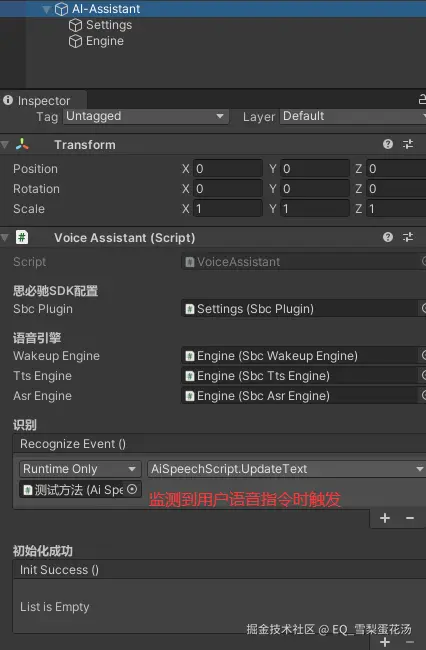This screenshot has width=426, height=650.
Task: Click the Sbc Plugin label
Action: [x=43, y=309]
